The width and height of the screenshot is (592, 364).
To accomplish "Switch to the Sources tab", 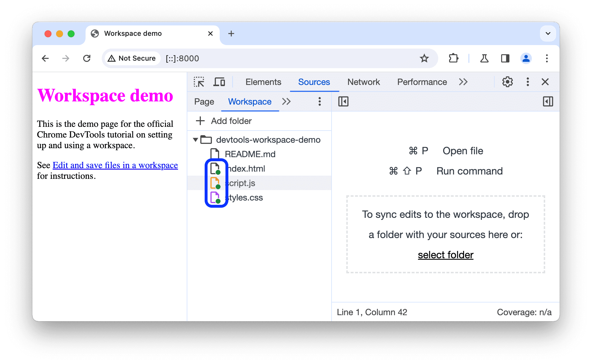I will (x=314, y=82).
